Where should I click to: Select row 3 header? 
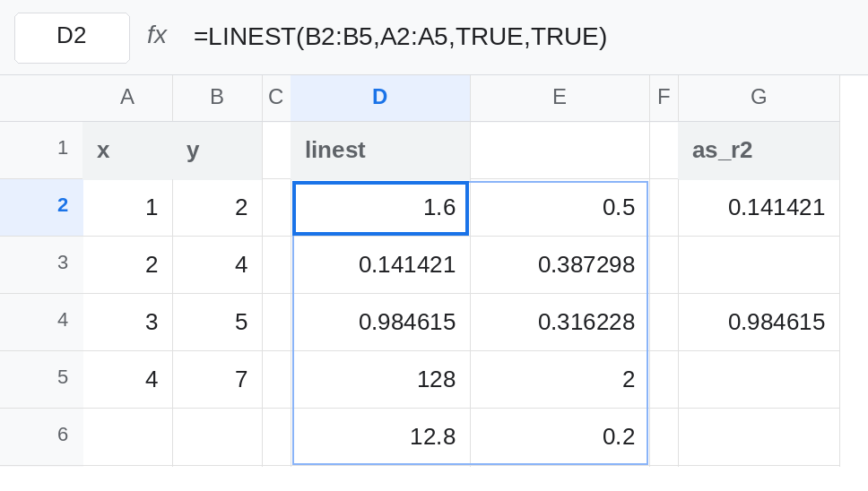tap(41, 265)
